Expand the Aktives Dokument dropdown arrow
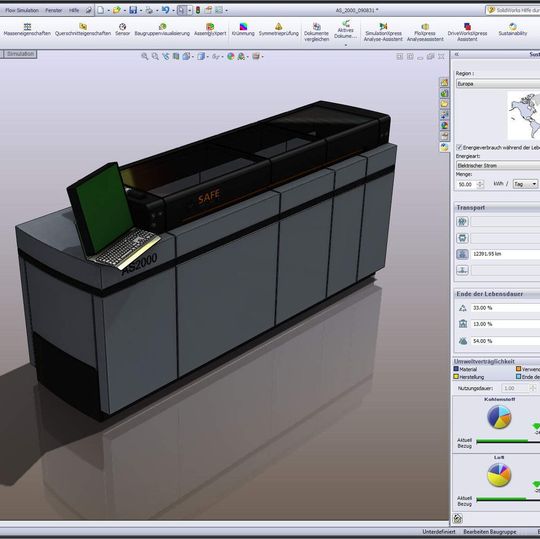 pyautogui.click(x=345, y=45)
